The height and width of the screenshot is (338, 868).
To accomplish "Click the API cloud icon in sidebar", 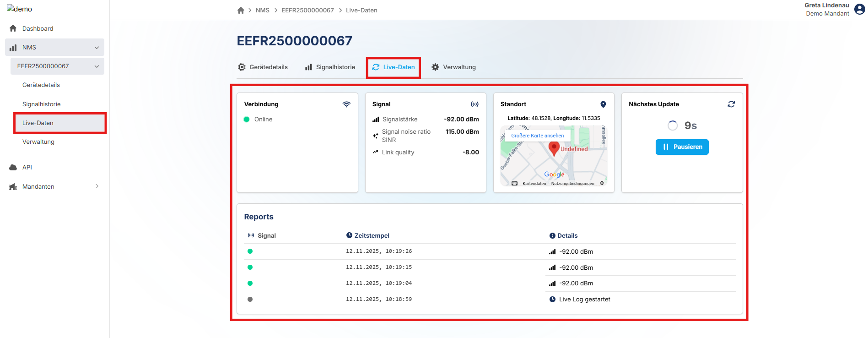I will (13, 168).
